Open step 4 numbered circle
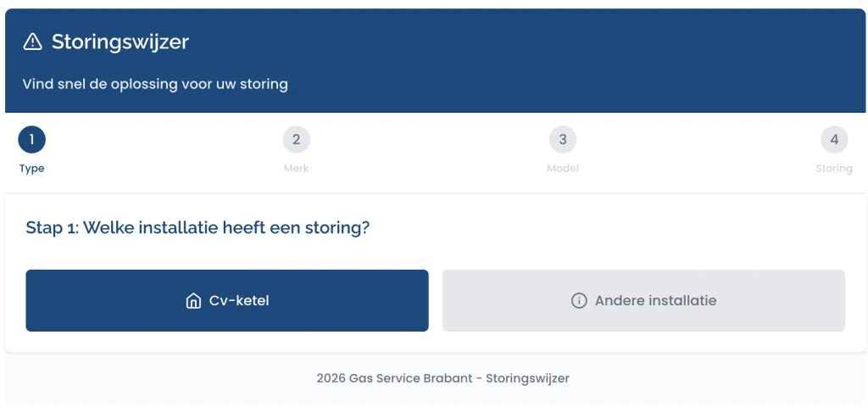The height and width of the screenshot is (419, 868). (834, 139)
